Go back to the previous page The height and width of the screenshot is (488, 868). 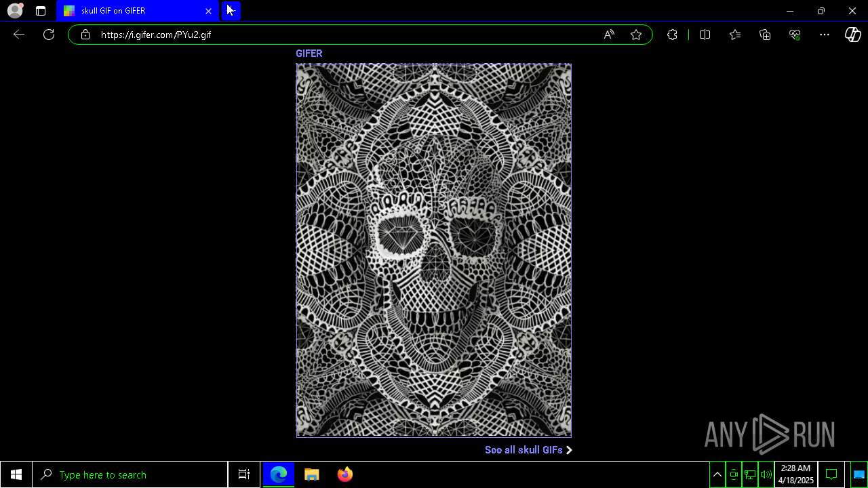[x=19, y=35]
